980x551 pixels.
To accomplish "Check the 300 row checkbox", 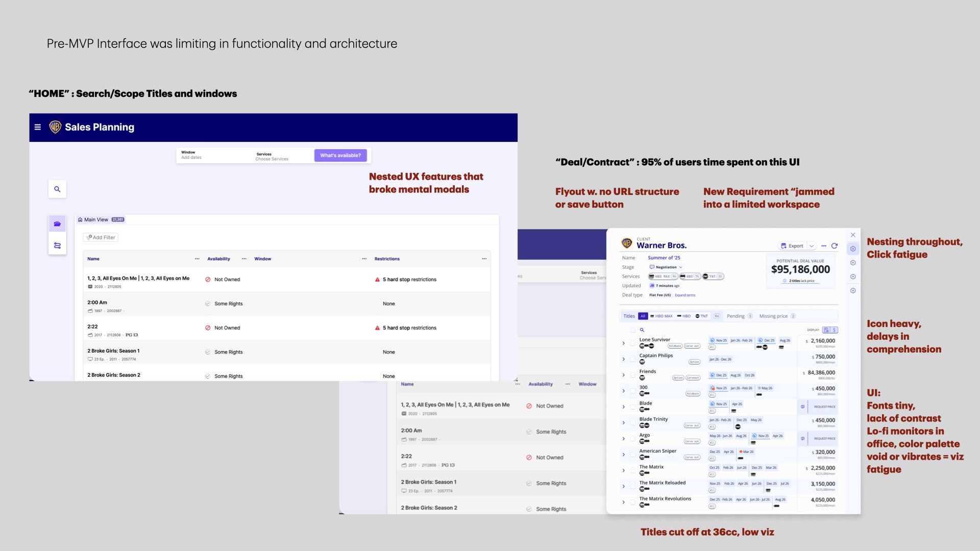I will pos(633,391).
